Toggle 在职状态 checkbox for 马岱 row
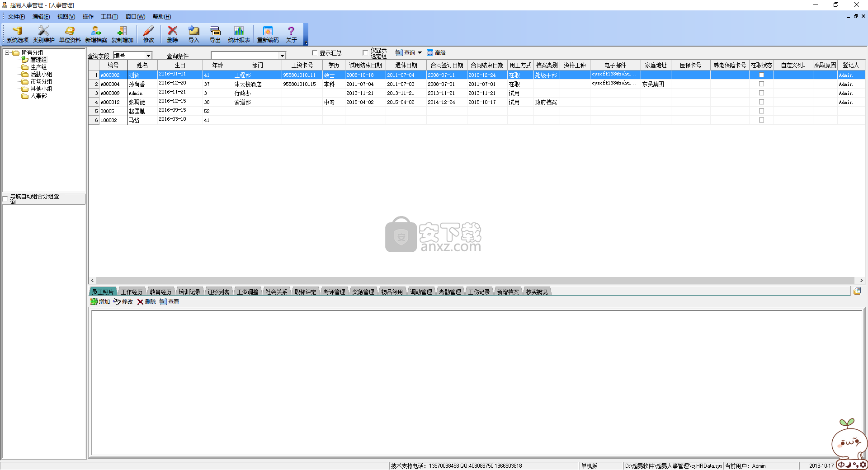 point(761,120)
